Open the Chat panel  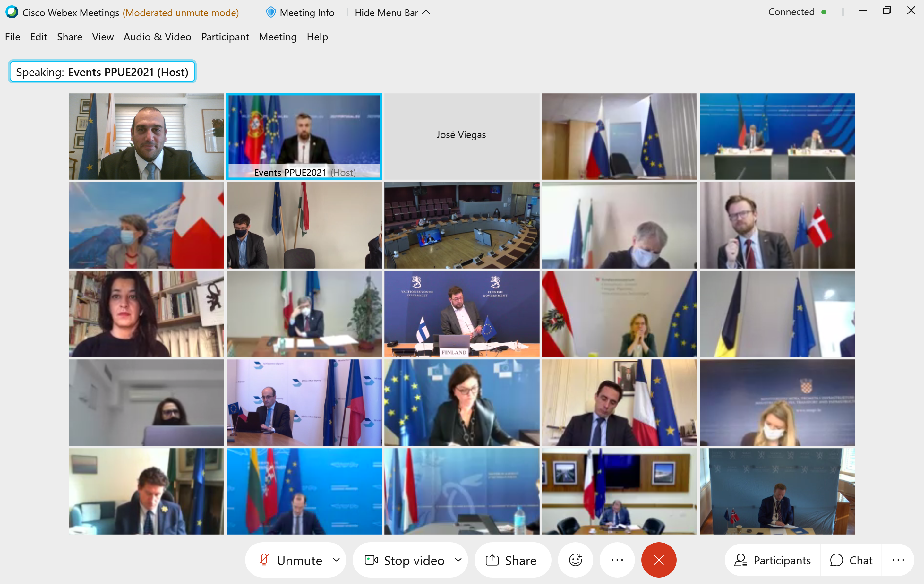(851, 561)
